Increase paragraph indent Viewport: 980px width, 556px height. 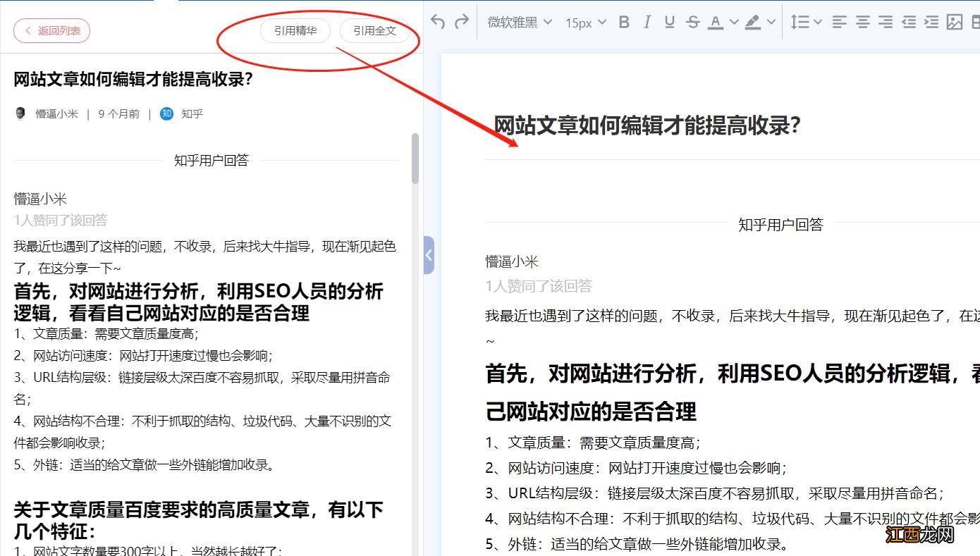[931, 23]
